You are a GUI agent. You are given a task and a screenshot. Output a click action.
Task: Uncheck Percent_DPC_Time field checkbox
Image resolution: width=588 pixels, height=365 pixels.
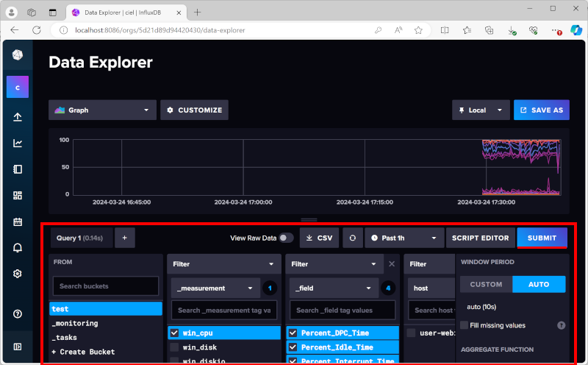[x=293, y=333]
